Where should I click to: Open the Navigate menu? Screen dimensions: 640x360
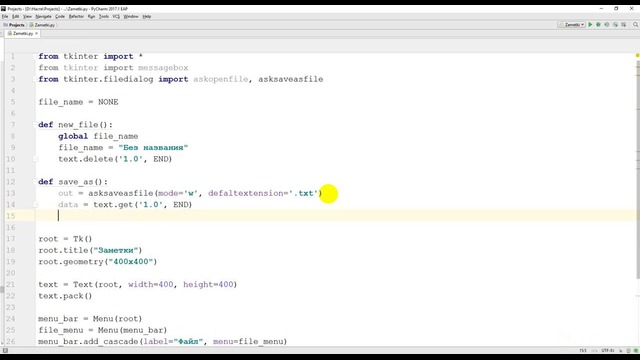pos(43,16)
